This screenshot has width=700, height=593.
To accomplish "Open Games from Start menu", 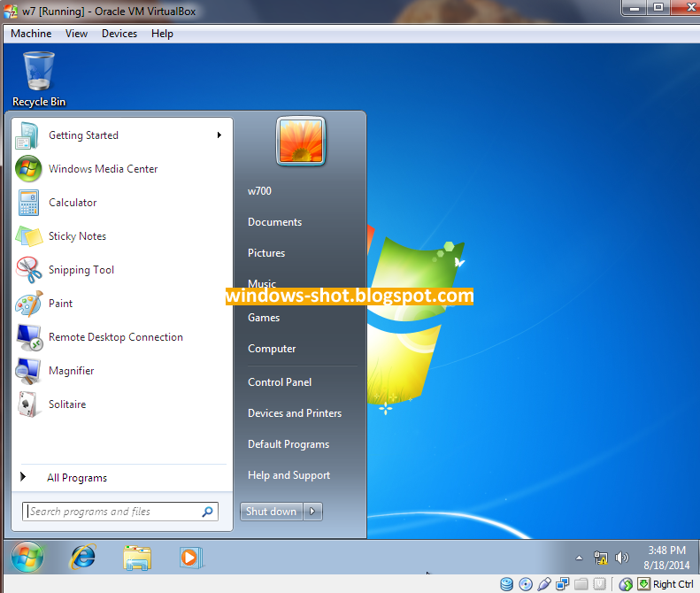I will (264, 318).
